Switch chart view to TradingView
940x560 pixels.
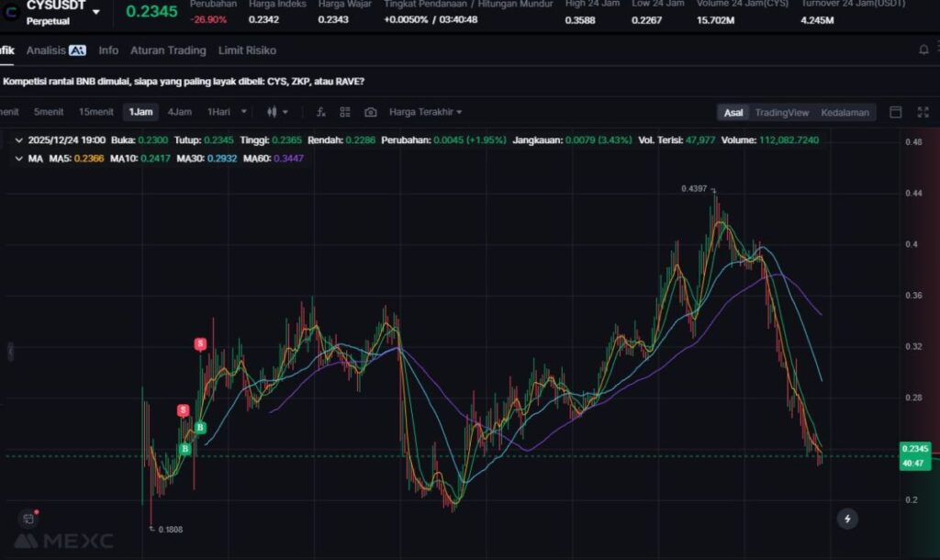click(x=781, y=112)
